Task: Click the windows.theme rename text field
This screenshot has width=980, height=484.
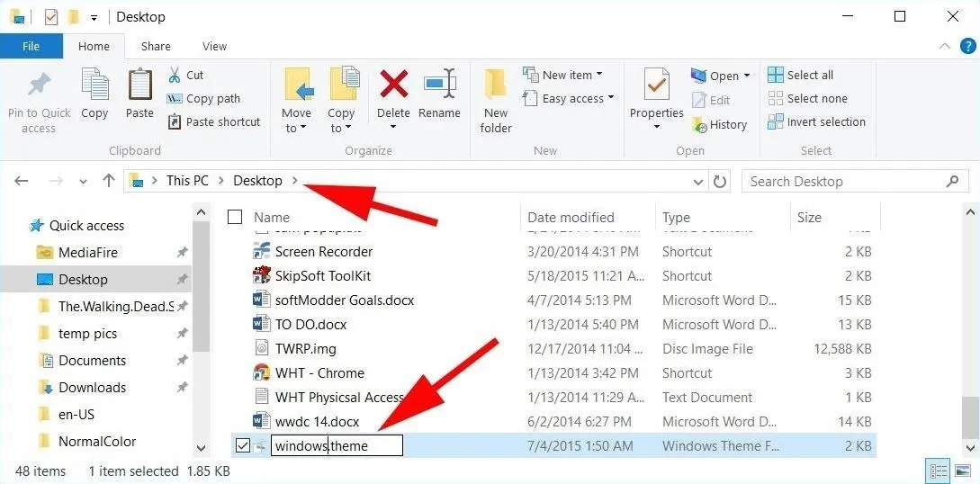Action: pyautogui.click(x=337, y=446)
